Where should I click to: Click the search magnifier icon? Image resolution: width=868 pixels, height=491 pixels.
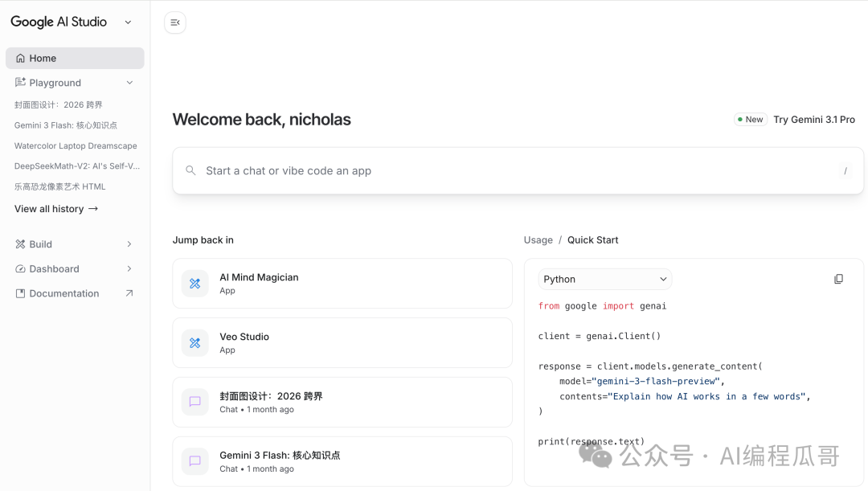pyautogui.click(x=190, y=170)
